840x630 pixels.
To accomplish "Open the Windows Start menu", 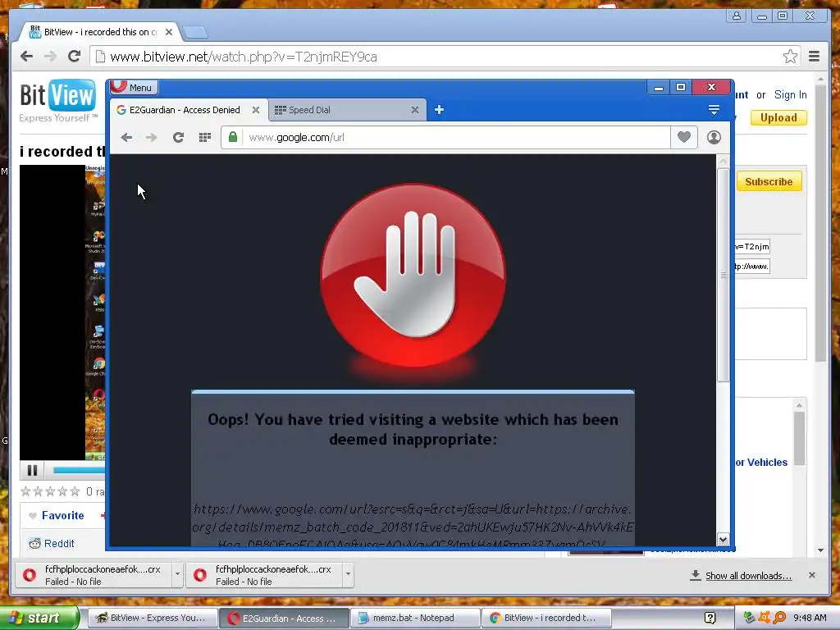I will pos(39,618).
